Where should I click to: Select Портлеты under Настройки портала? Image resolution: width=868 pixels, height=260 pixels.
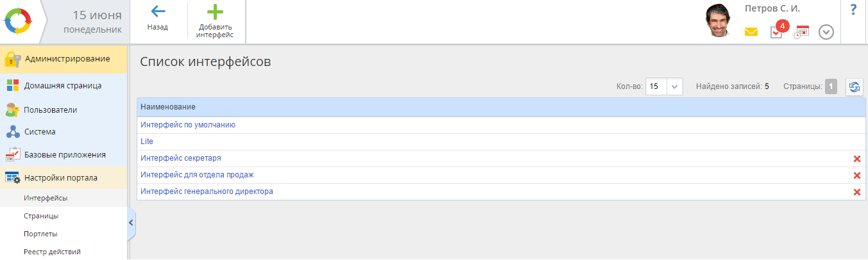tap(40, 234)
